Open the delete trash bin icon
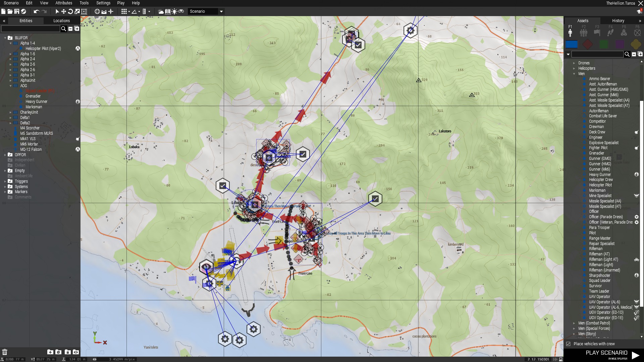The image size is (644, 362). [5, 352]
